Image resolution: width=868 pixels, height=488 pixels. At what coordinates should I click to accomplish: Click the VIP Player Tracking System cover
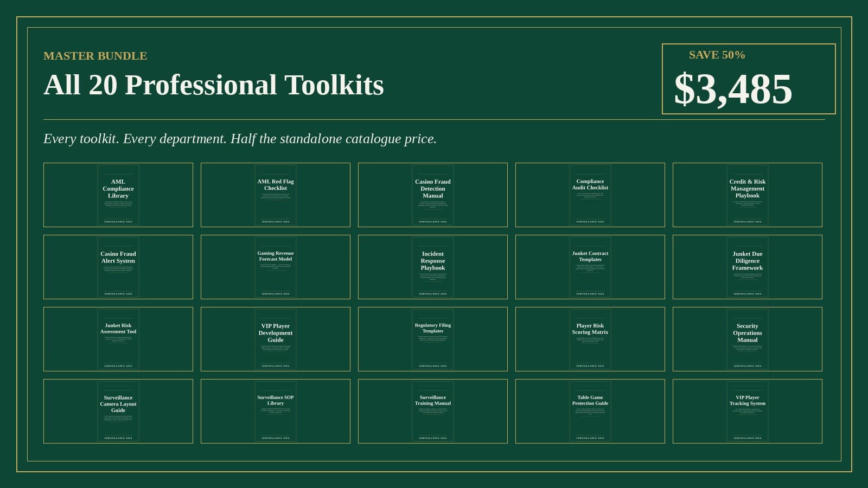pos(748,411)
